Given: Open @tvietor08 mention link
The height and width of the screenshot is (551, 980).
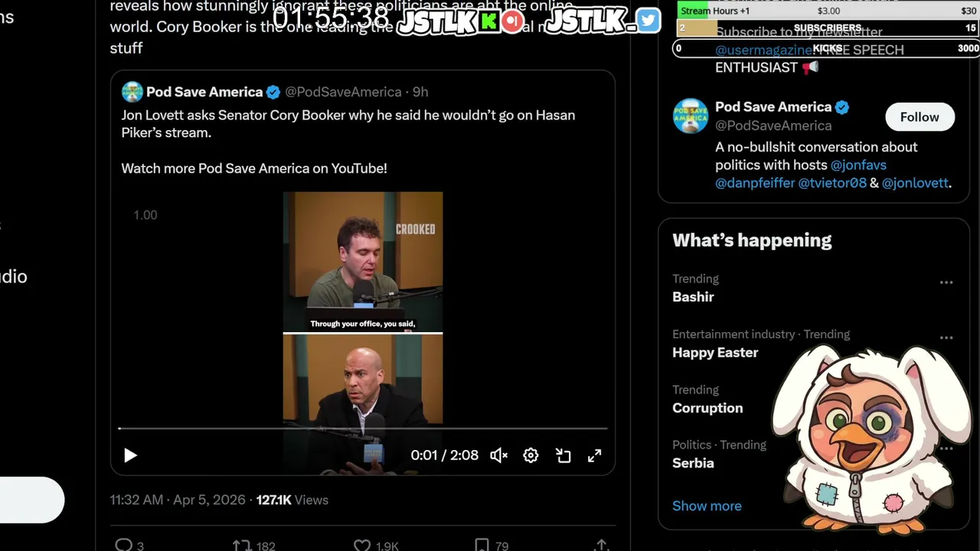Looking at the screenshot, I should pyautogui.click(x=832, y=183).
